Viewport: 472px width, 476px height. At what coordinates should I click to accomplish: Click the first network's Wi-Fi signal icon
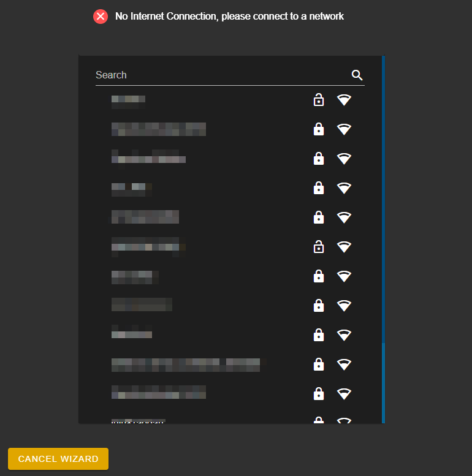click(344, 100)
